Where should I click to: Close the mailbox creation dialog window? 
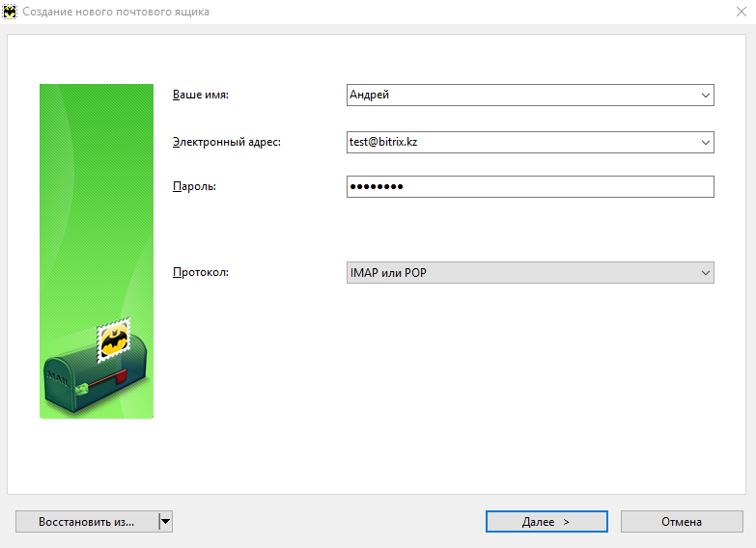coord(742,12)
